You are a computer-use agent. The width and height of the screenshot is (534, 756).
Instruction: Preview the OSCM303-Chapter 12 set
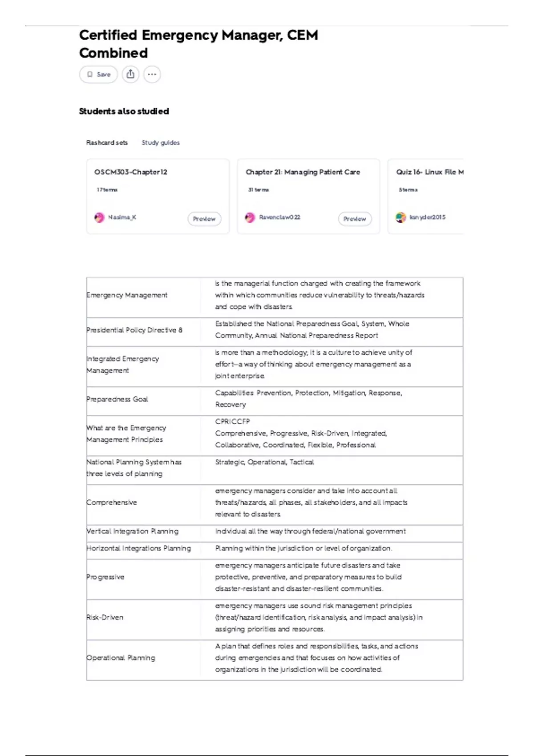[x=204, y=219]
